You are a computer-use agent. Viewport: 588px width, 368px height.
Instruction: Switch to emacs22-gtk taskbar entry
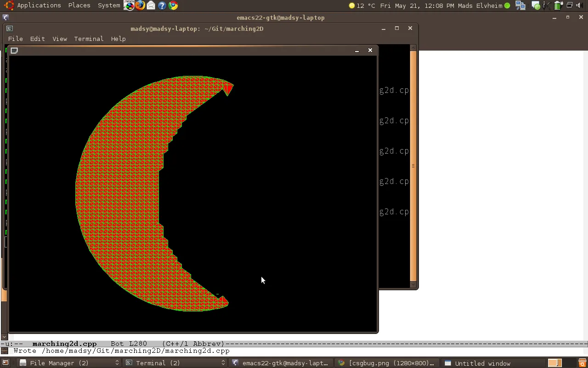[280, 363]
